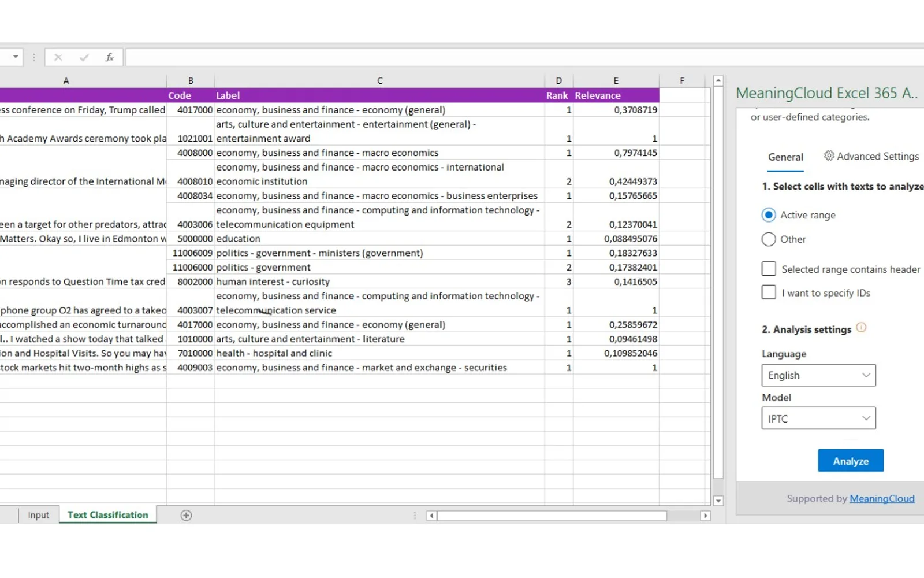Viewport: 924px width, 578px height.
Task: Click the 'human interest - curiosity' cell
Action: coord(379,281)
